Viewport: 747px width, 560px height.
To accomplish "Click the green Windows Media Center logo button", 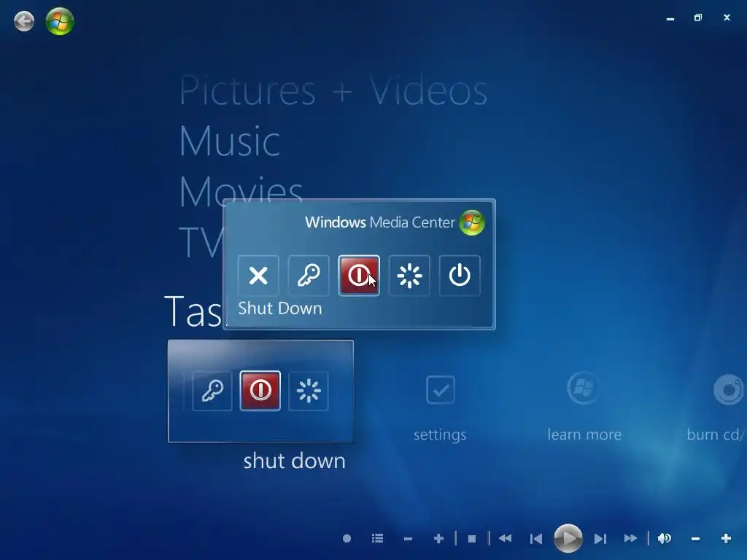I will pyautogui.click(x=60, y=21).
